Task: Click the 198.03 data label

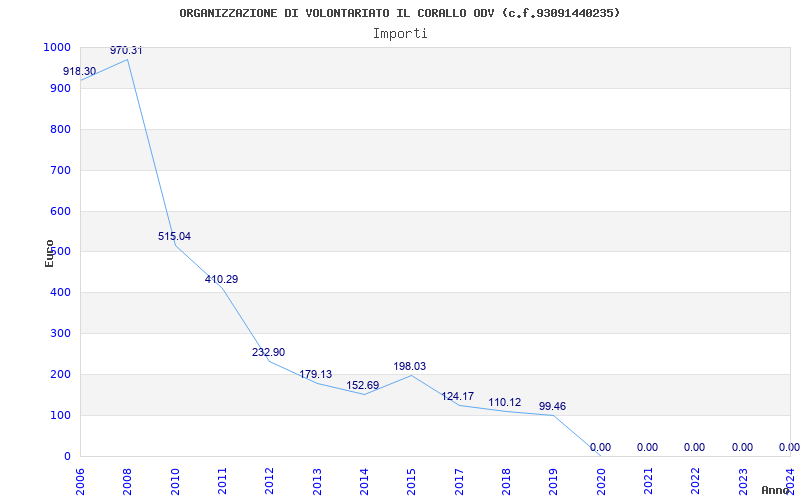Action: pyautogui.click(x=410, y=366)
